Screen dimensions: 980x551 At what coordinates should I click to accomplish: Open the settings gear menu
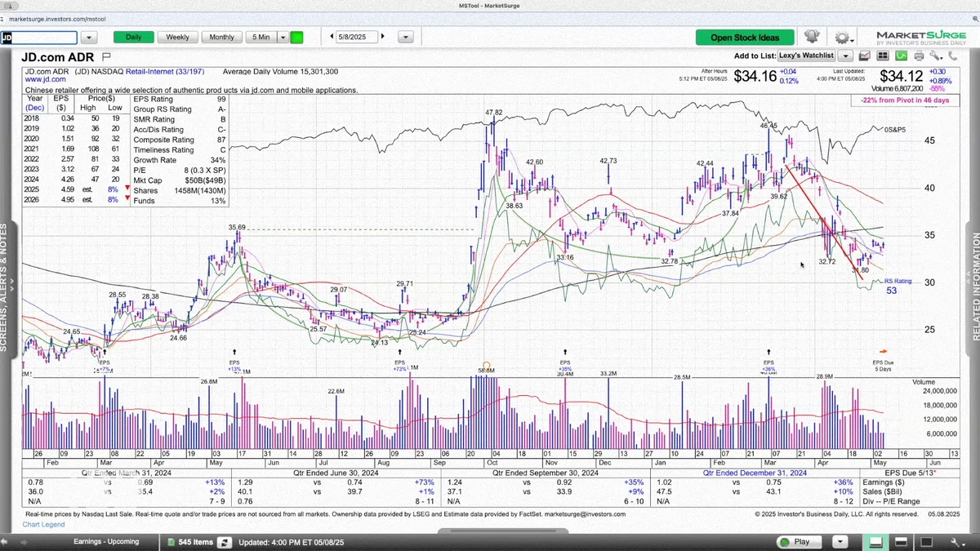[842, 38]
